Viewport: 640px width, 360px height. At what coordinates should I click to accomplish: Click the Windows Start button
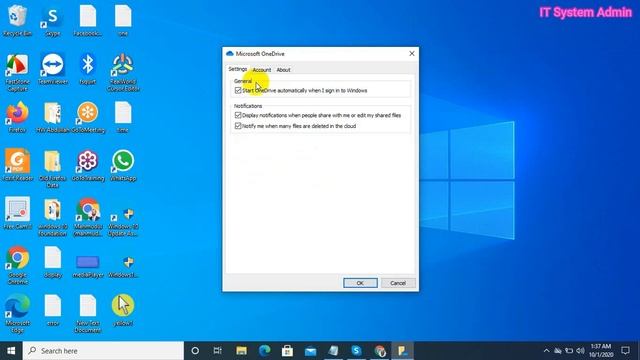click(x=11, y=351)
